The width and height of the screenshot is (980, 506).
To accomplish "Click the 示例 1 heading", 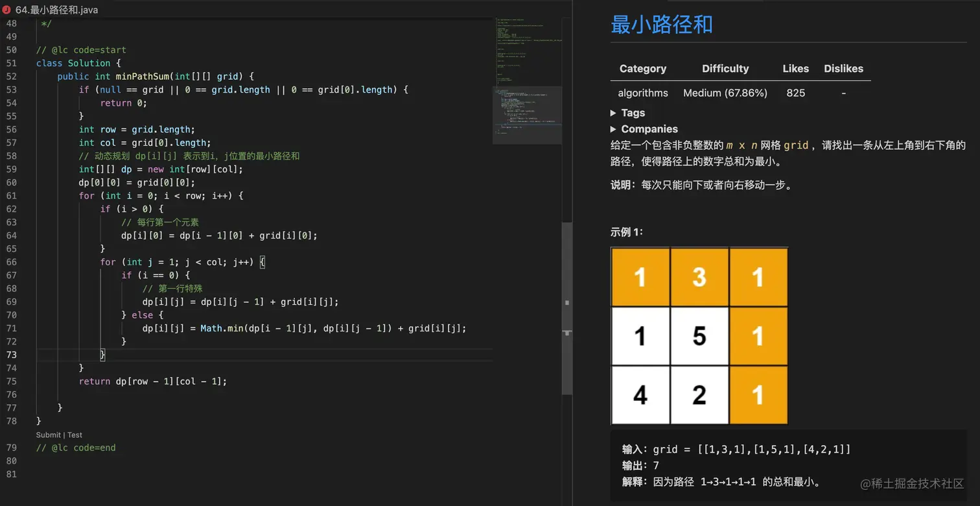I will click(x=626, y=232).
